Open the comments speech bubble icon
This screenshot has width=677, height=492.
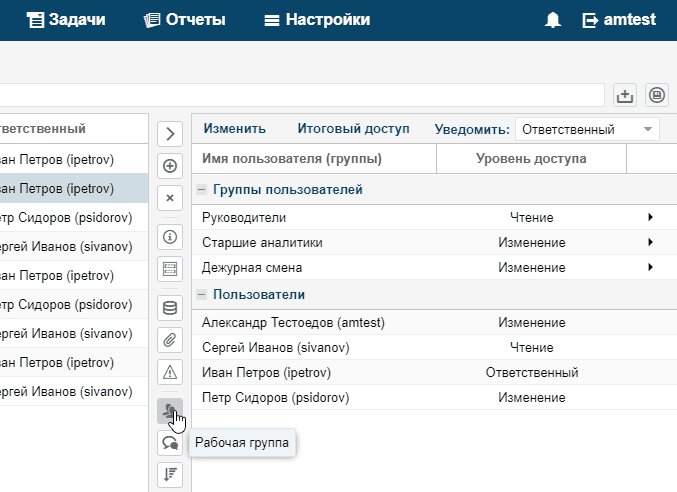[170, 442]
